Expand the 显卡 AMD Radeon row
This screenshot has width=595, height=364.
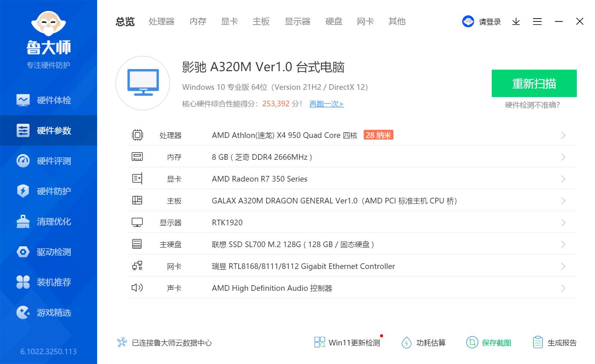coord(563,178)
